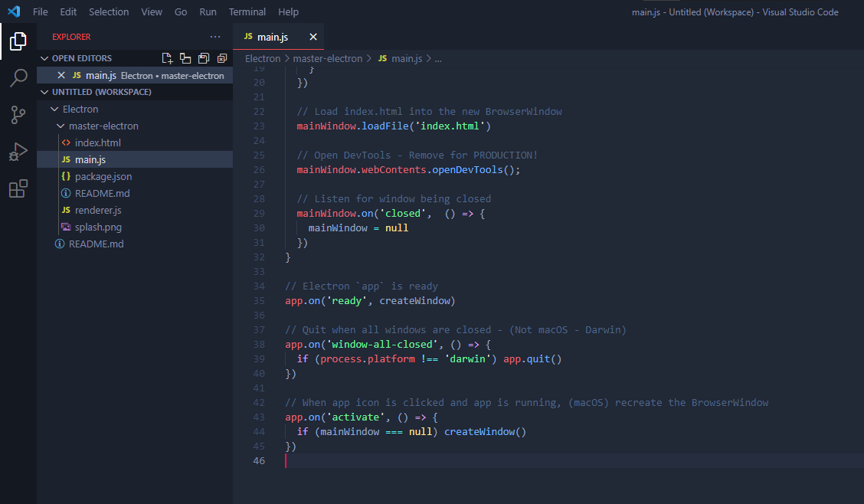Click the splash.png image icon

[66, 227]
